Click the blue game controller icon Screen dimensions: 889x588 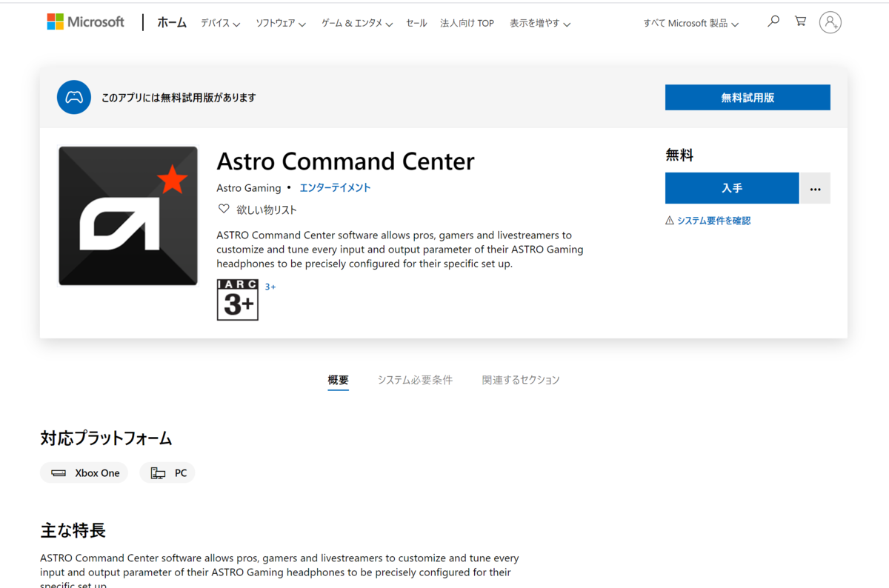[74, 97]
